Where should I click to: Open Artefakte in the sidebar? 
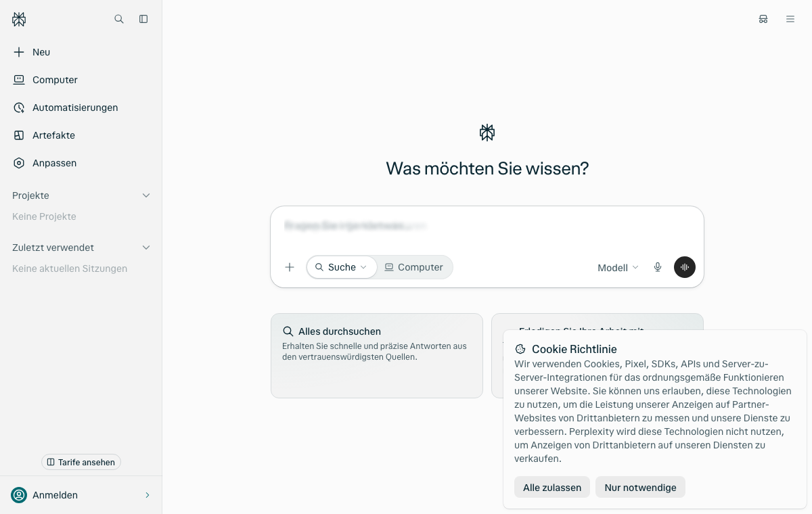[x=81, y=135]
